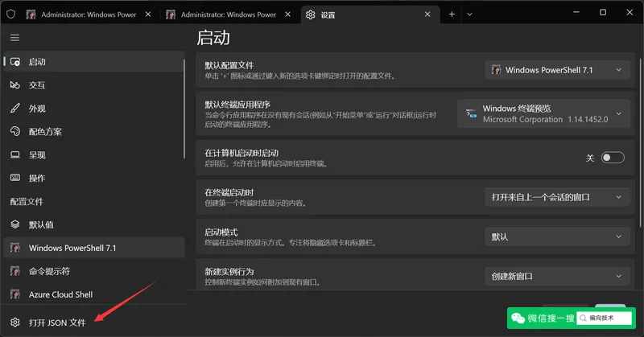Close the 设置 tab
Viewport: 644px width, 337px height.
(427, 14)
